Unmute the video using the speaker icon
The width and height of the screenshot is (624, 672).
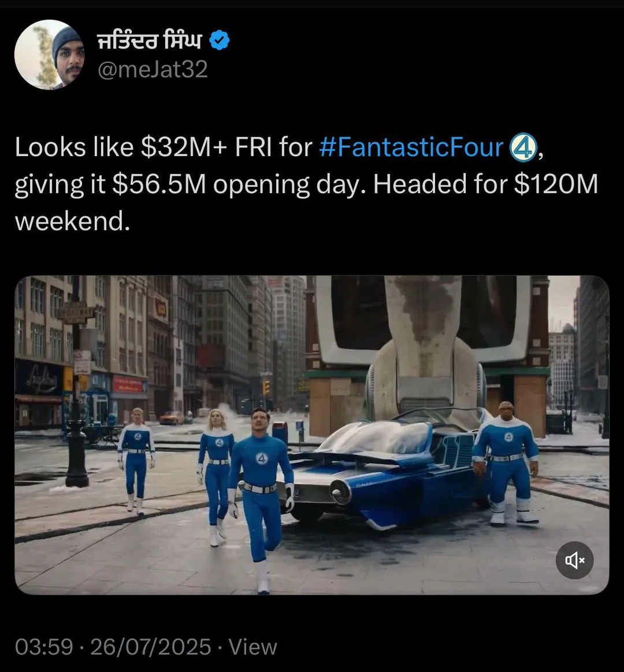[x=574, y=560]
